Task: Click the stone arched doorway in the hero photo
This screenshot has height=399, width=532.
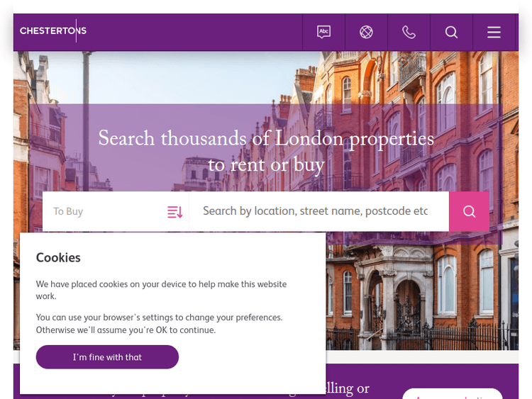Action: (408, 307)
